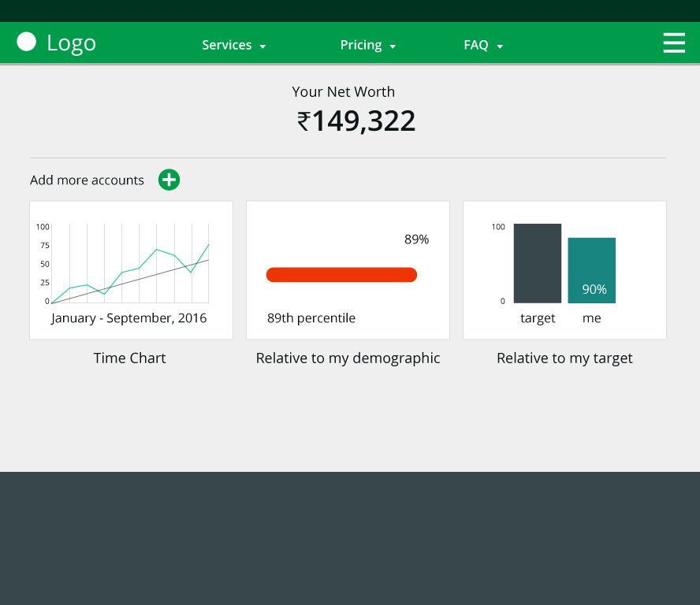
Task: Select the teal me bar showing 90%
Action: coord(591,270)
